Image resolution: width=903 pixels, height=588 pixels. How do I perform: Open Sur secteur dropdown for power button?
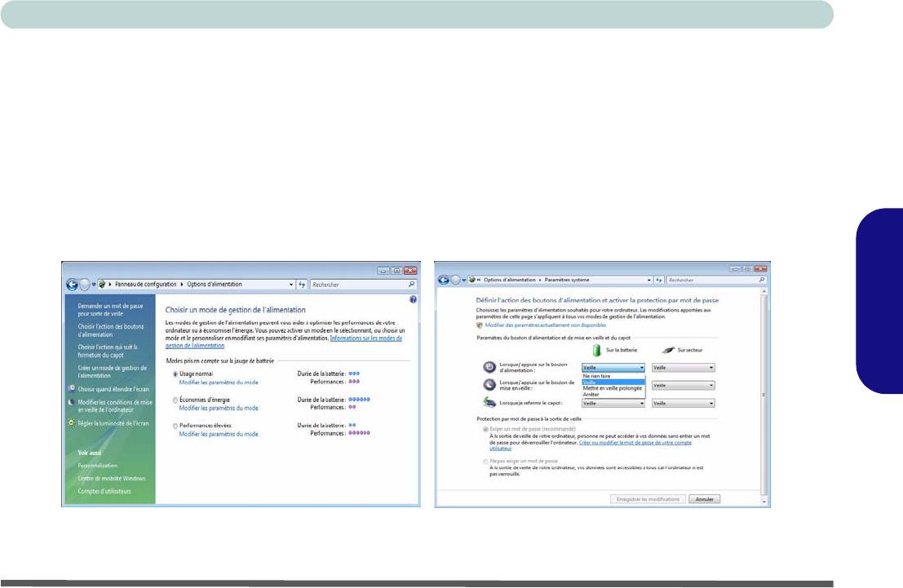click(x=683, y=368)
